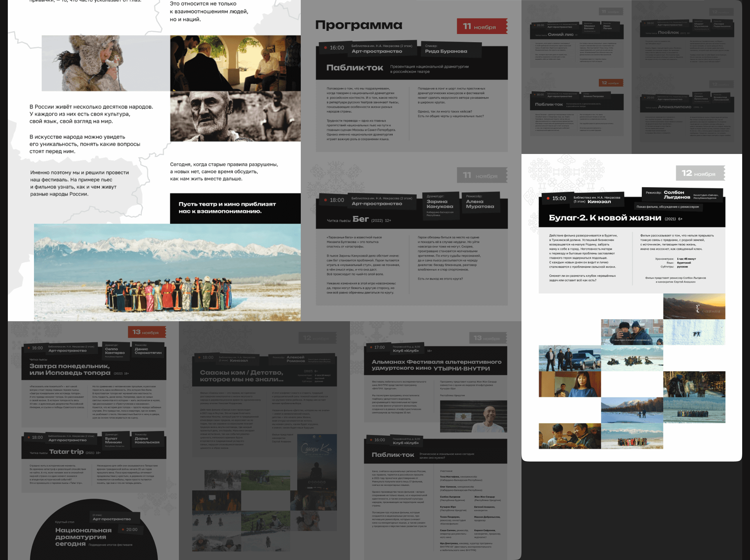
Task: Open the photo of child in fur hat
Action: [105, 63]
